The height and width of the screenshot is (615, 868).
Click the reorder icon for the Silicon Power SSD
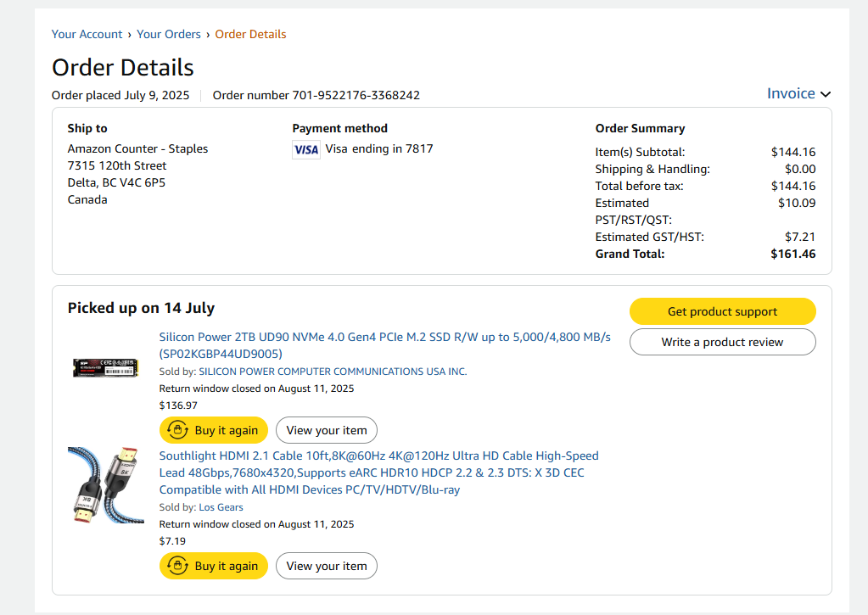click(x=177, y=430)
